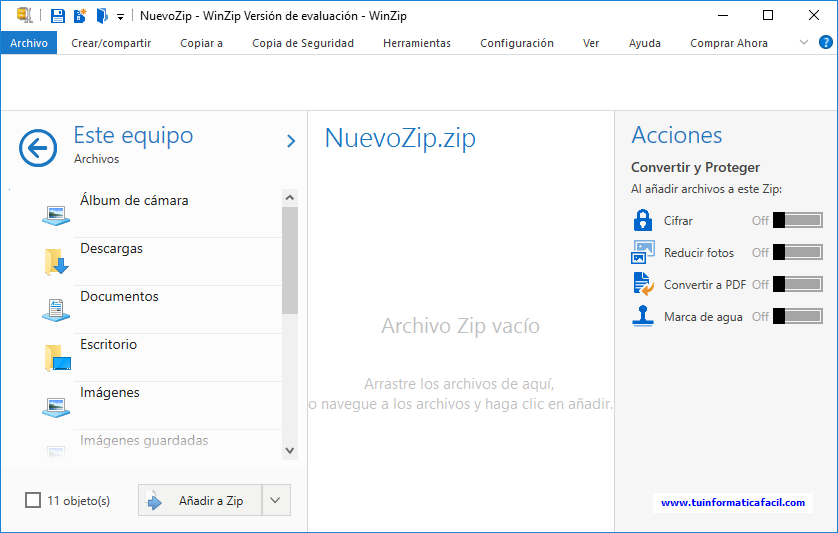
Task: Go back with the circular arrow button
Action: pos(38,148)
